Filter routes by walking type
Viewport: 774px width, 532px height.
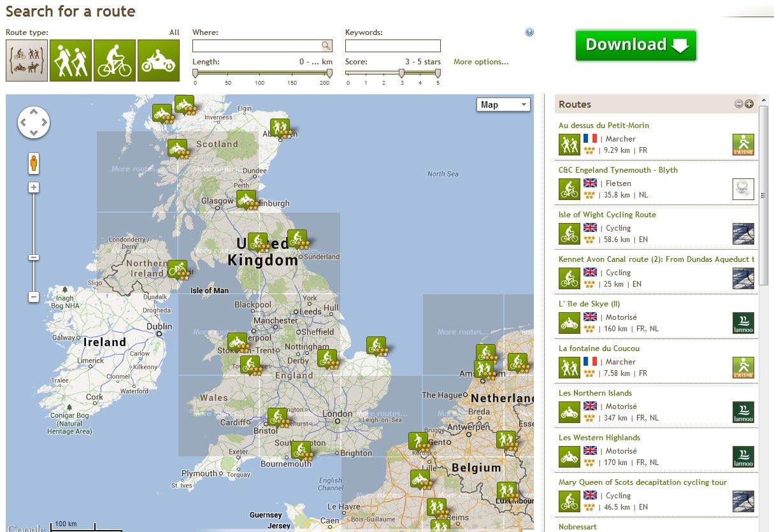[71, 61]
